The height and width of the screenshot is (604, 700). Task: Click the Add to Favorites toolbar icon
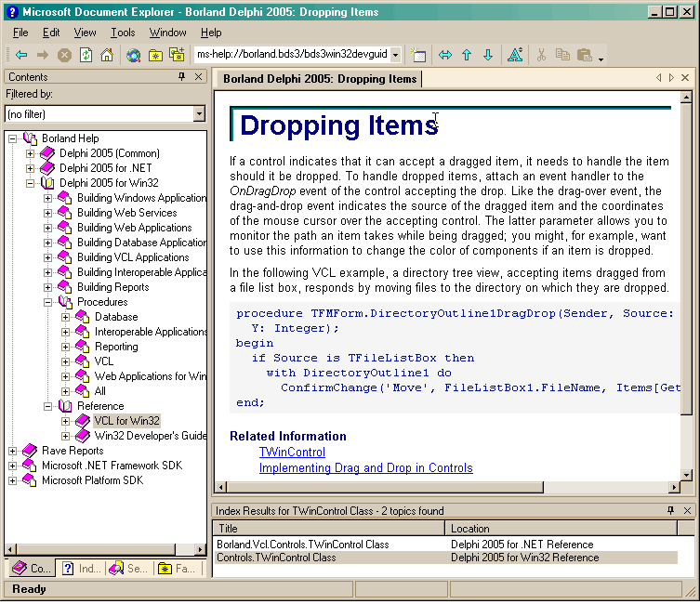click(x=177, y=55)
